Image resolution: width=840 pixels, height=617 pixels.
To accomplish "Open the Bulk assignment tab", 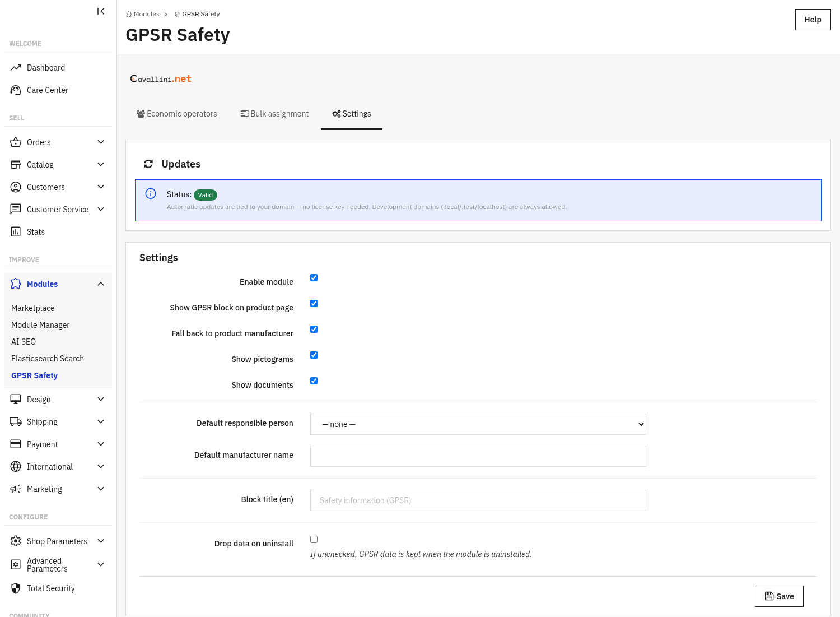I will [274, 114].
